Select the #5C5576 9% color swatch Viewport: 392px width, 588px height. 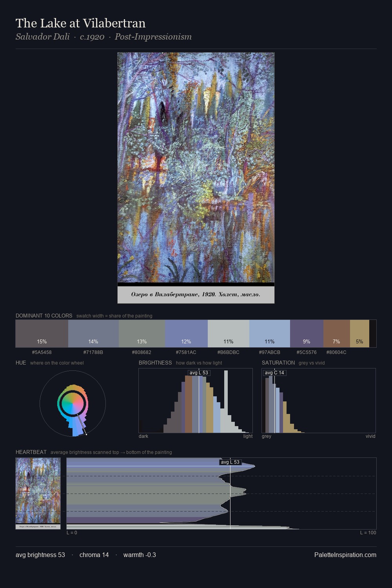coord(307,334)
